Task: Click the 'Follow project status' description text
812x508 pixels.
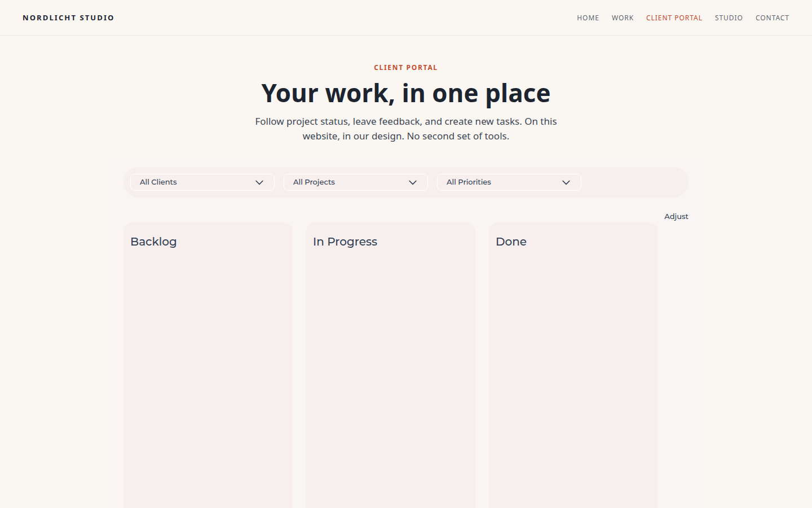Action: [x=406, y=129]
